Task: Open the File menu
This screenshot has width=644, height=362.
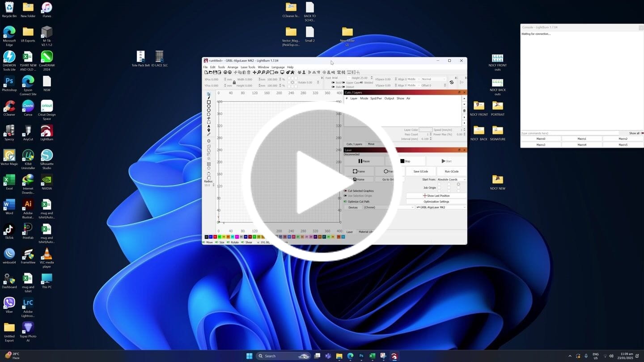Action: point(206,67)
